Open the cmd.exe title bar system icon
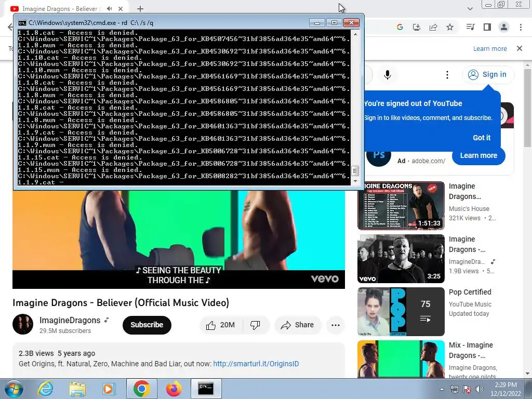Image resolution: width=532 pixels, height=399 pixels. 22,23
